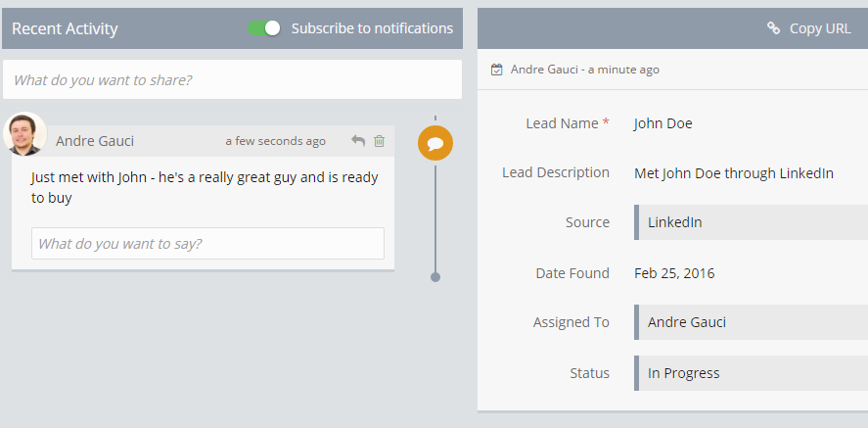This screenshot has height=428, width=868.
Task: Click the Date Found value Feb 25, 2016
Action: 673,273
